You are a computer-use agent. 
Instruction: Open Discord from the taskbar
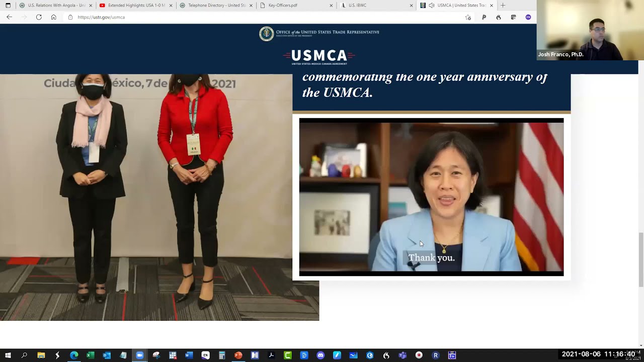click(x=320, y=355)
